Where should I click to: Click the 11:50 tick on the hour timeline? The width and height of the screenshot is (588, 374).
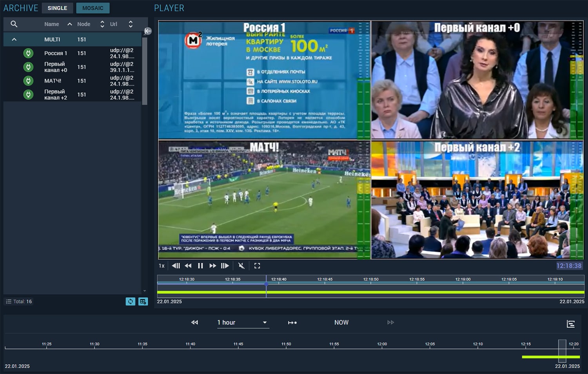coord(286,344)
